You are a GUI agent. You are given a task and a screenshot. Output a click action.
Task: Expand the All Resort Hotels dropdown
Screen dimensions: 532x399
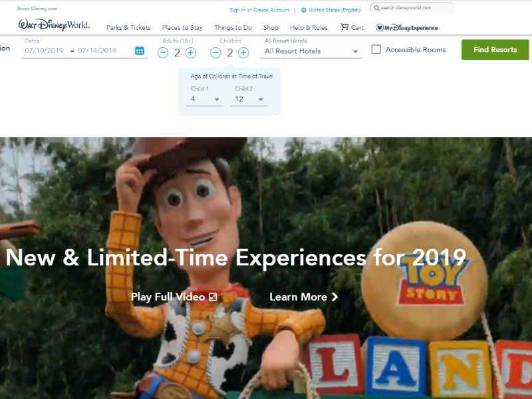[x=311, y=51]
